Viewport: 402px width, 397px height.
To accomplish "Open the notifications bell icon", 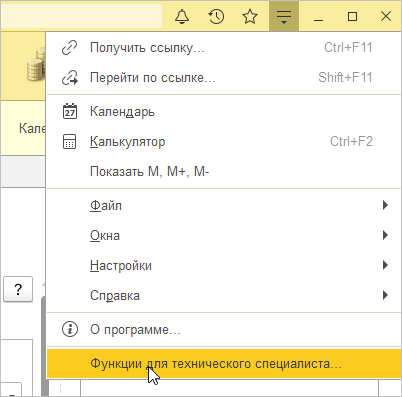I will (182, 16).
